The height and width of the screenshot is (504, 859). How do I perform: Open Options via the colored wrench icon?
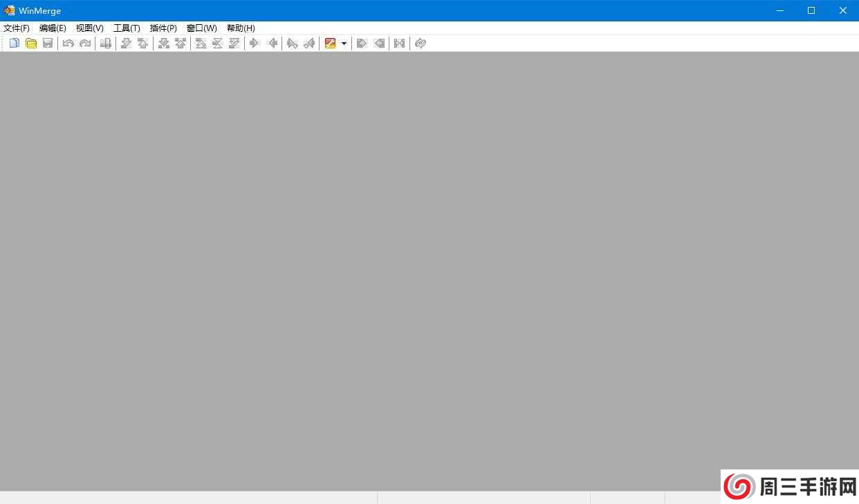[x=330, y=44]
